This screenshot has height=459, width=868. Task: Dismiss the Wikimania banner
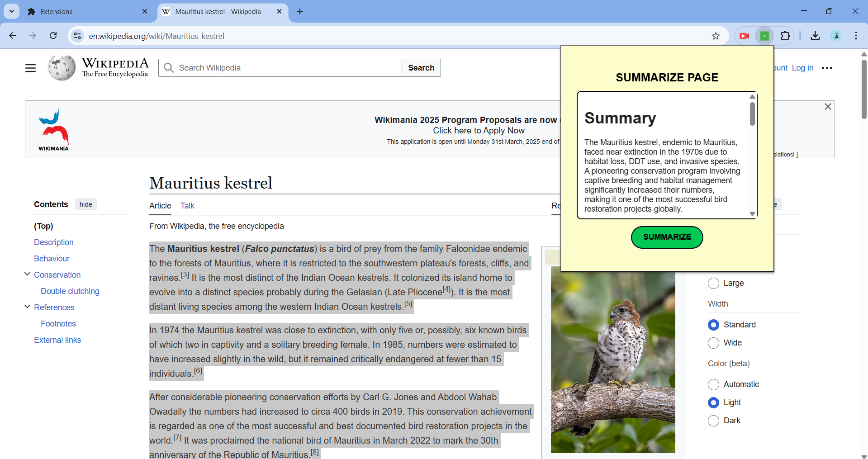pyautogui.click(x=828, y=106)
